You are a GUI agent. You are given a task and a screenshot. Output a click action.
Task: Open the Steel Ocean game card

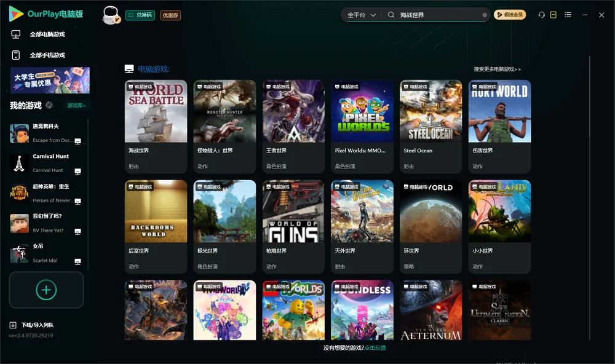tap(430, 126)
